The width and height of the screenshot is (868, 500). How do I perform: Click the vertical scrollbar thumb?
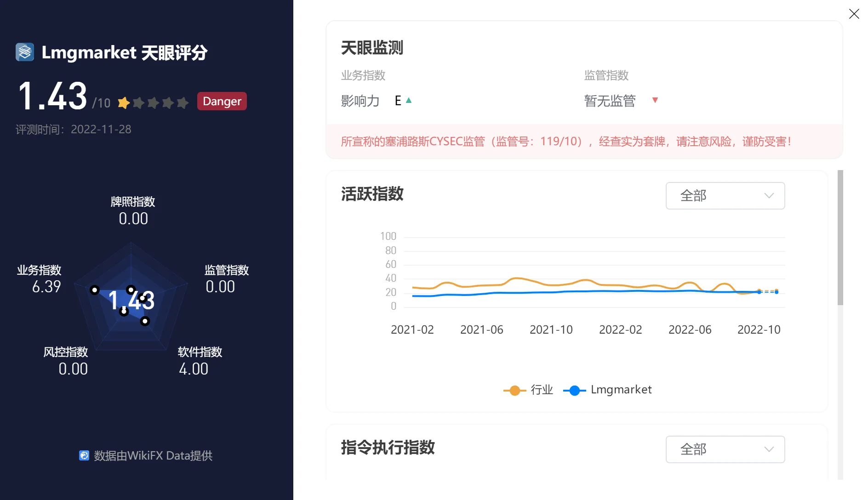pos(840,238)
